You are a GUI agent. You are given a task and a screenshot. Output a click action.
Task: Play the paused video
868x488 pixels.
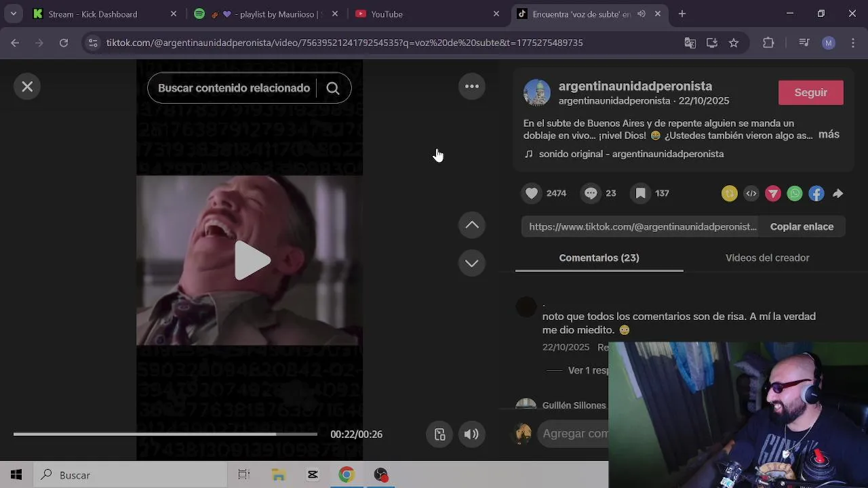(x=252, y=260)
